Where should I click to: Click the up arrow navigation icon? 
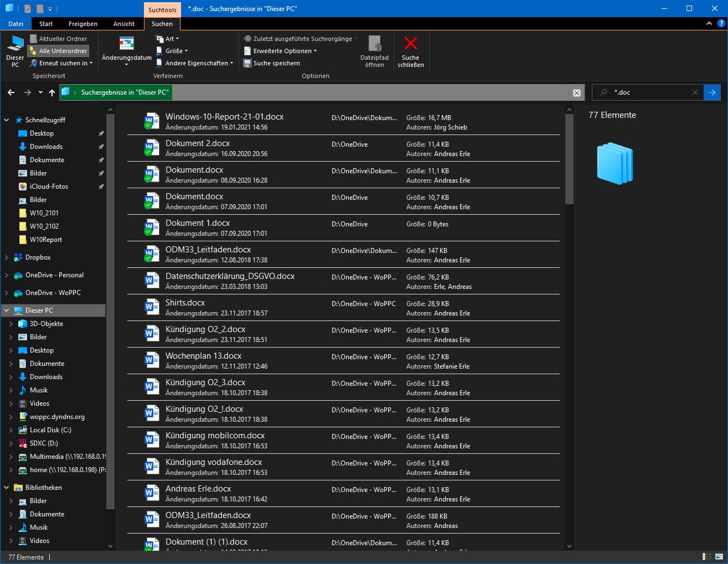tap(52, 92)
